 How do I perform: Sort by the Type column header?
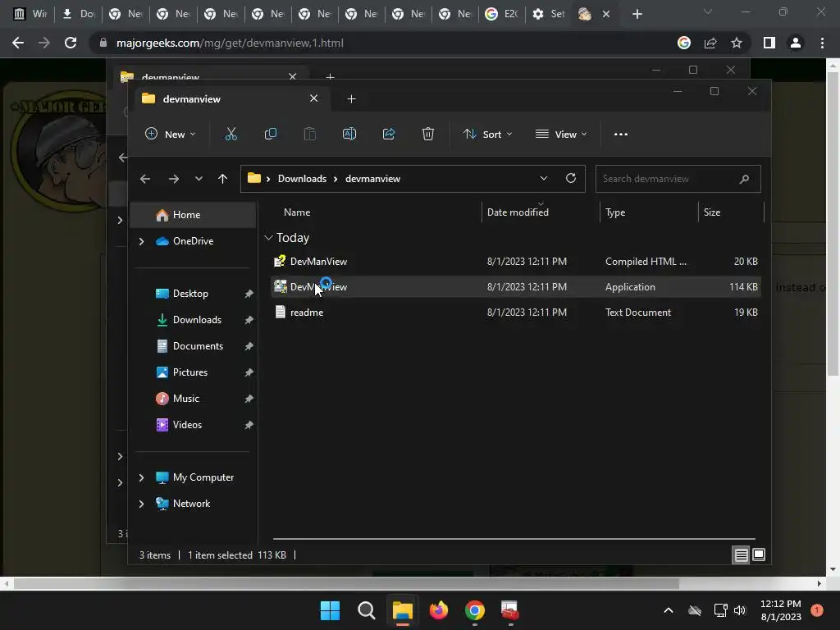click(615, 212)
